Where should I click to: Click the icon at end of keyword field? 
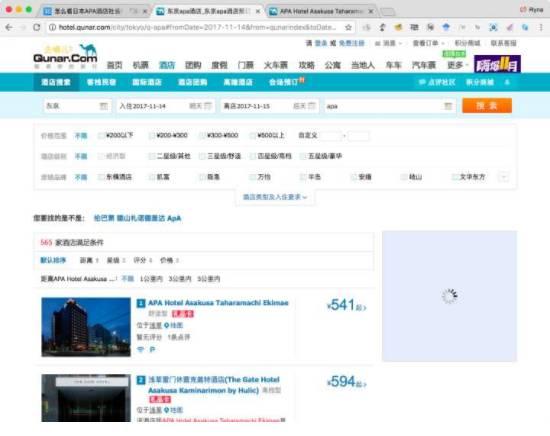[448, 106]
